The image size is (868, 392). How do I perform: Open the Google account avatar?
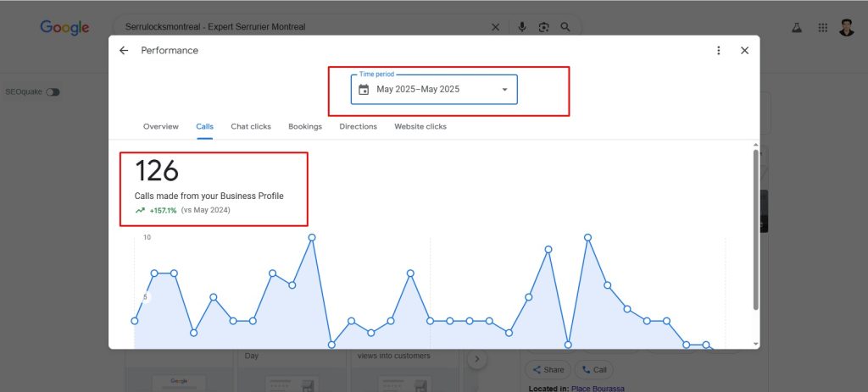click(847, 28)
